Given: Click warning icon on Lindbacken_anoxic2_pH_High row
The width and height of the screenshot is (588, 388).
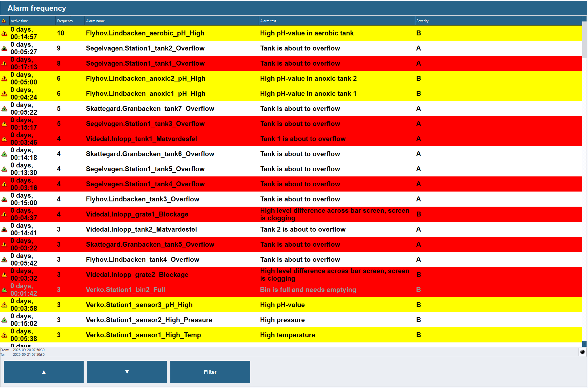Looking at the screenshot, I should (x=4, y=79).
